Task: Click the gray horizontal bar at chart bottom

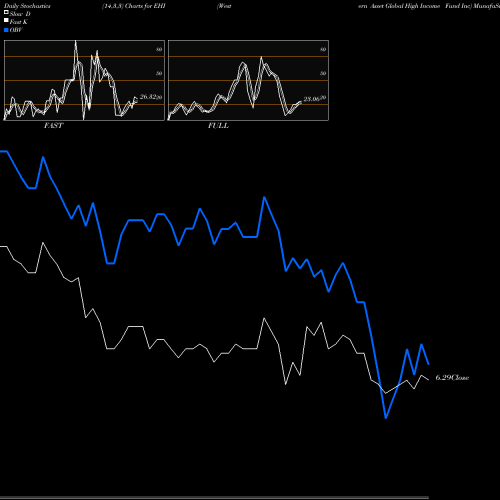Action: point(214,497)
